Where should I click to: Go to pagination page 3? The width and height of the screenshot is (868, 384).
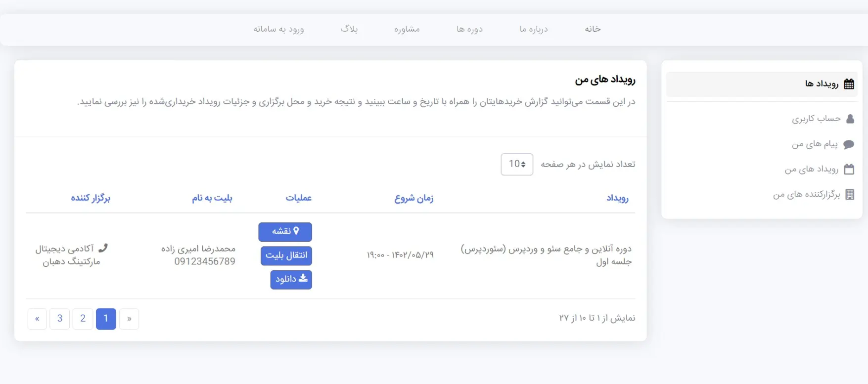point(60,319)
